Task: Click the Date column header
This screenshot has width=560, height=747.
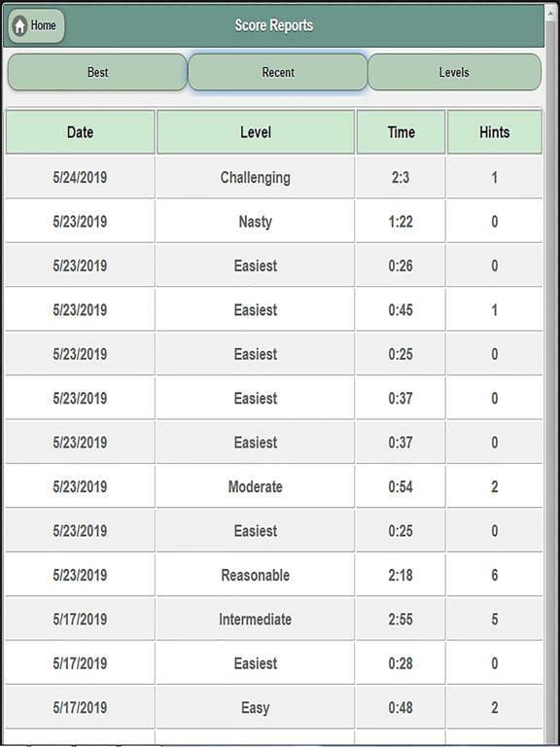Action: 80,132
